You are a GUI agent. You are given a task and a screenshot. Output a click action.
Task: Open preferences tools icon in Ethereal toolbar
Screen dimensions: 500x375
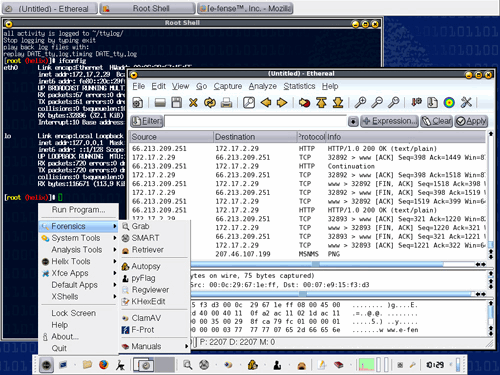(x=466, y=103)
